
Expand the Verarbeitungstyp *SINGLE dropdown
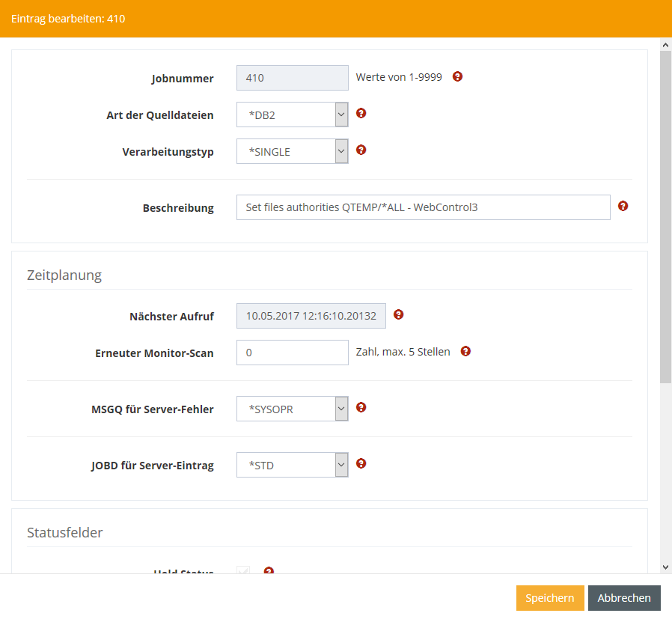[x=292, y=151]
